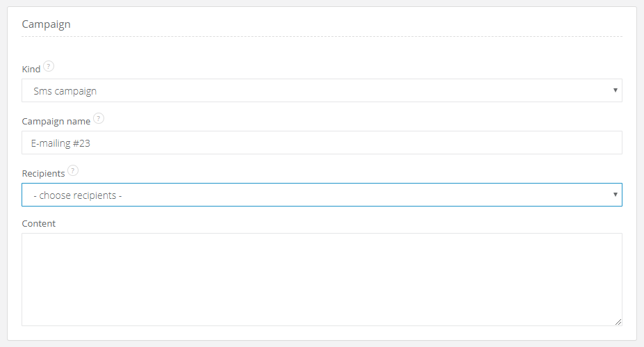Click the arrow on the Recipients dropdown

[616, 195]
